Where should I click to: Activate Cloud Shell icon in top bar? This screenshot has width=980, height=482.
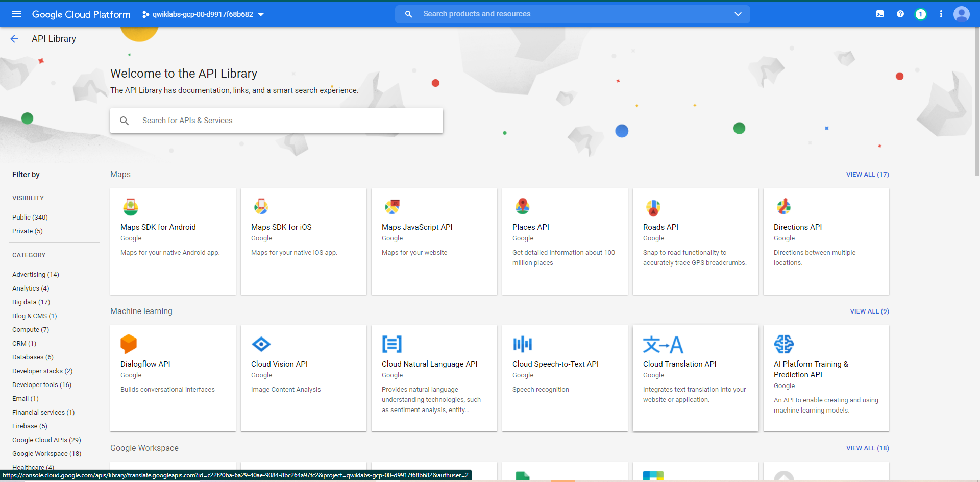[880, 14]
